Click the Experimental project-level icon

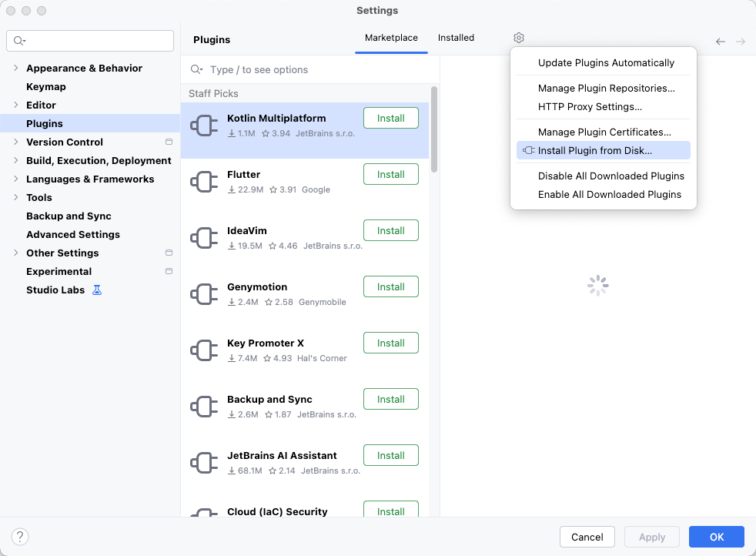[x=169, y=271]
